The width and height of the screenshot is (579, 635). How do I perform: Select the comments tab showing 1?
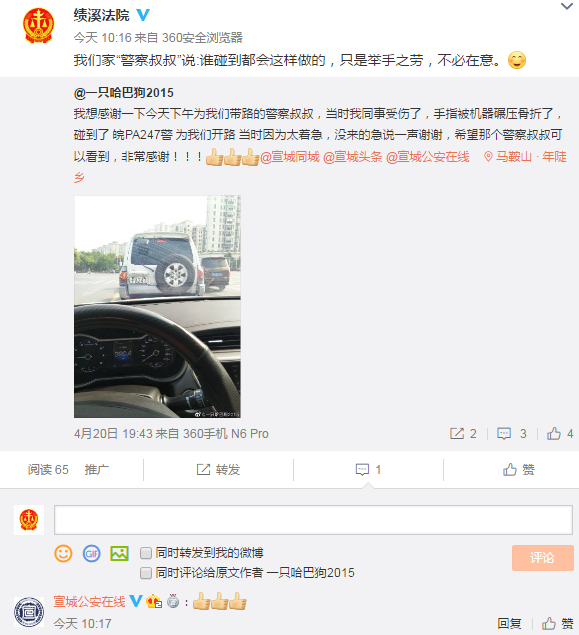tap(368, 470)
